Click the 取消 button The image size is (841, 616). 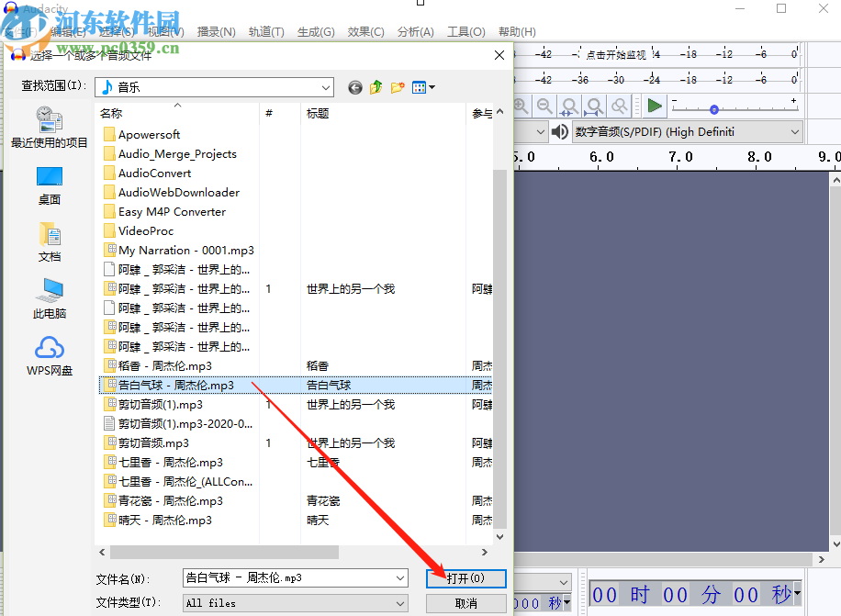465,603
